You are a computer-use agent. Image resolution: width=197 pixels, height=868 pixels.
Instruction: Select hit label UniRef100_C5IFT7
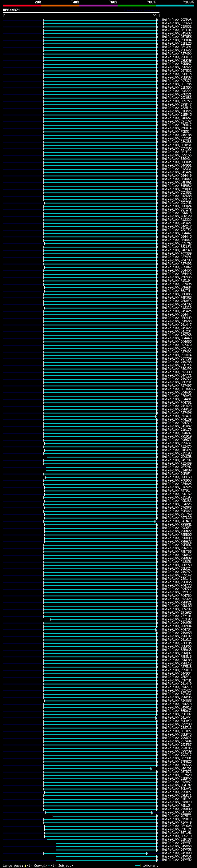[176, 152]
